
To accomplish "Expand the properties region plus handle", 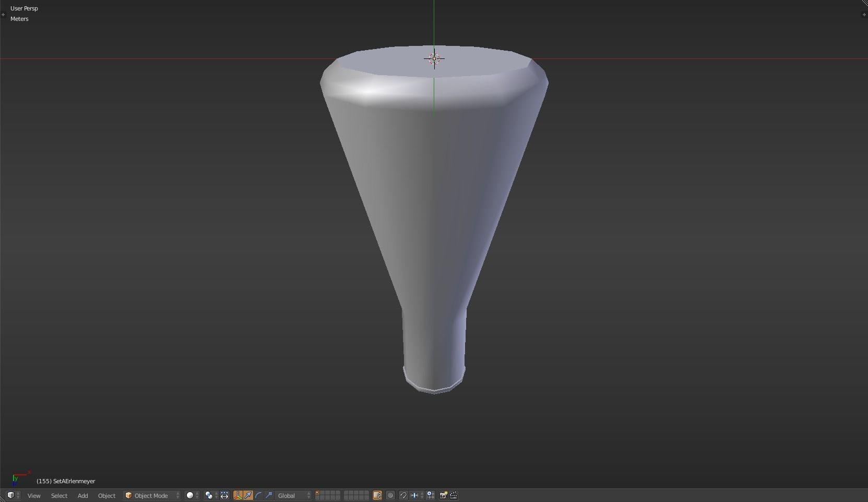I will point(864,15).
